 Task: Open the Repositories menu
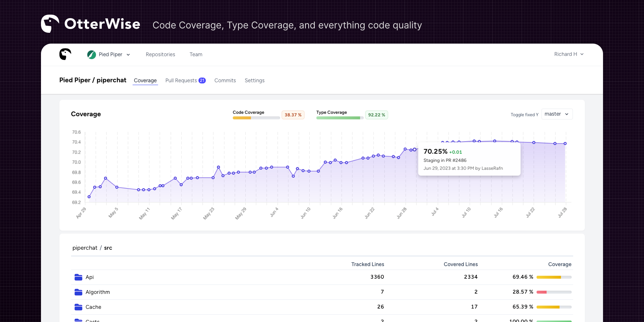click(160, 54)
